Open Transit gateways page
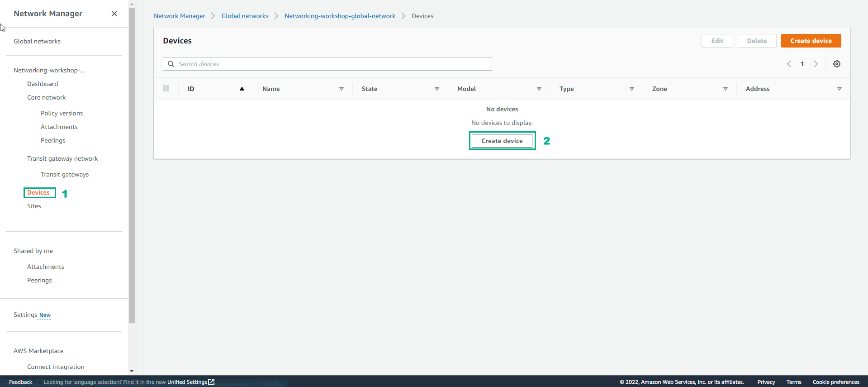The height and width of the screenshot is (387, 868). click(x=65, y=174)
